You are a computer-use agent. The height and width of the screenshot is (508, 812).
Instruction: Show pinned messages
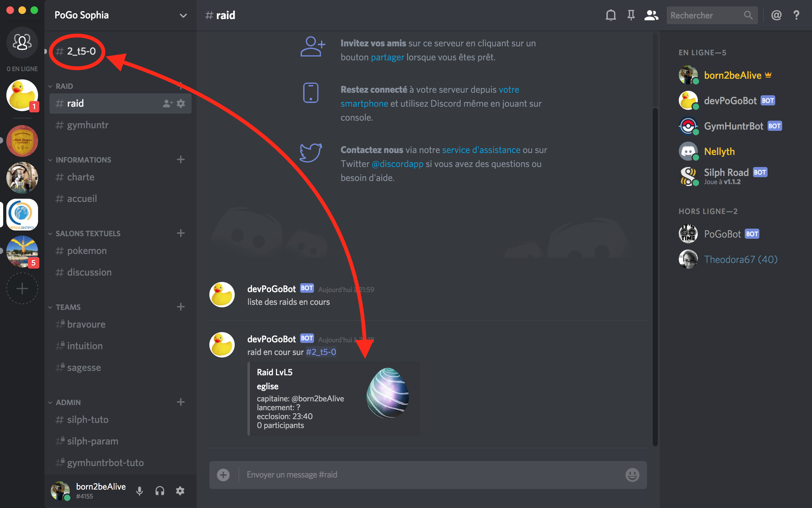631,15
